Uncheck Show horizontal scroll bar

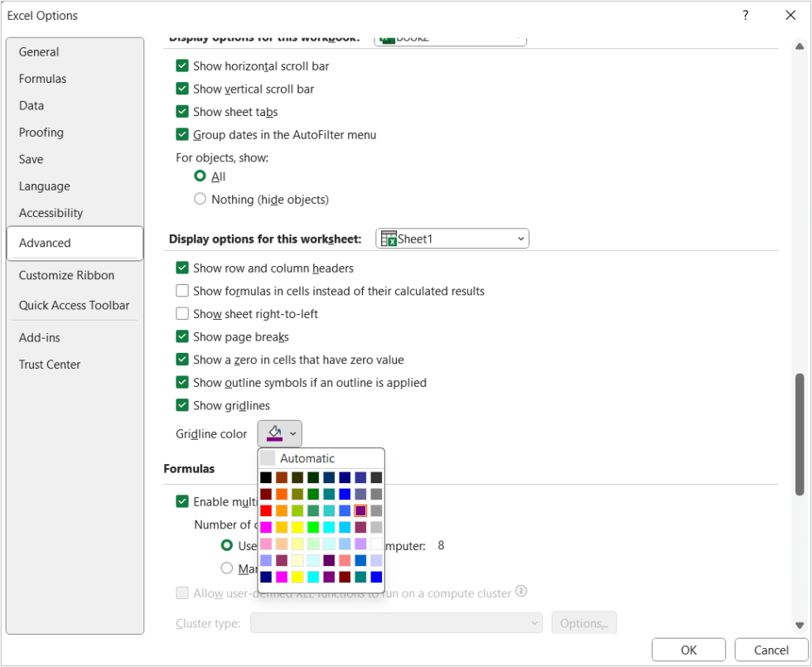tap(182, 66)
